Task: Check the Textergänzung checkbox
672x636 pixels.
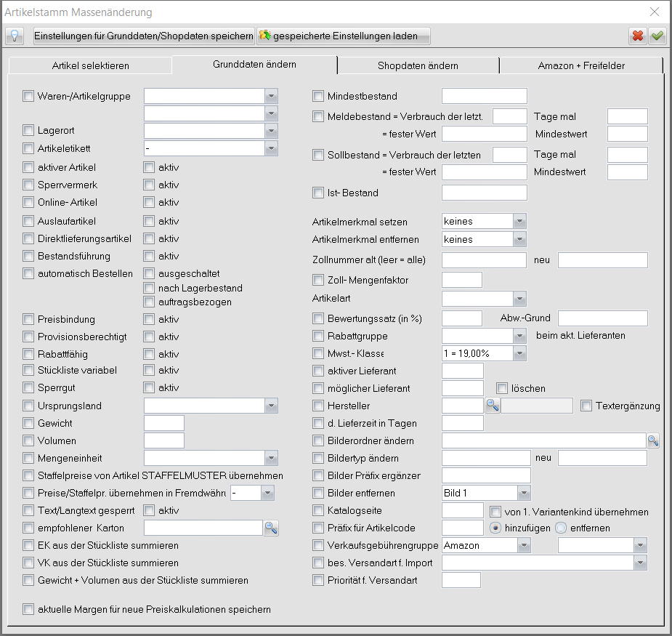Action: pos(586,406)
